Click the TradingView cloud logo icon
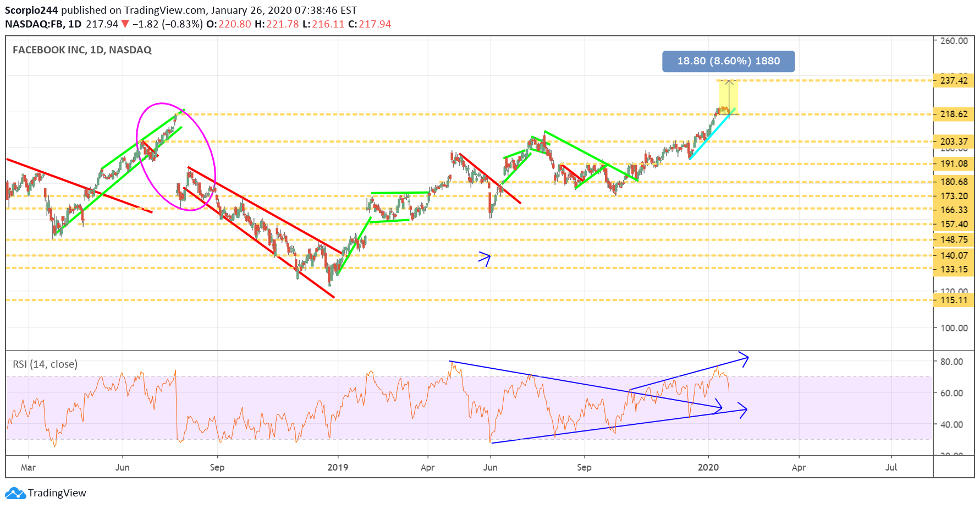The height and width of the screenshot is (508, 980). click(x=15, y=493)
